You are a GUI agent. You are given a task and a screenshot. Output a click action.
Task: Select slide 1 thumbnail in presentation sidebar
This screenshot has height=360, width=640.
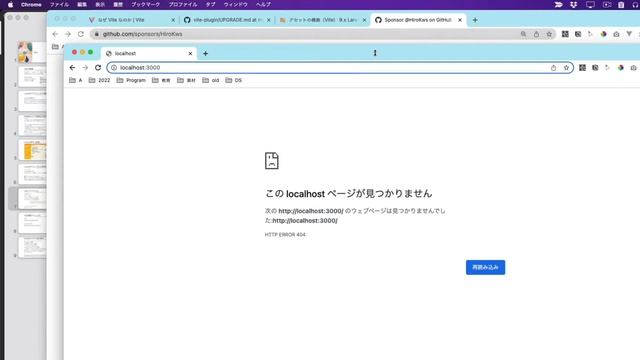click(x=32, y=52)
